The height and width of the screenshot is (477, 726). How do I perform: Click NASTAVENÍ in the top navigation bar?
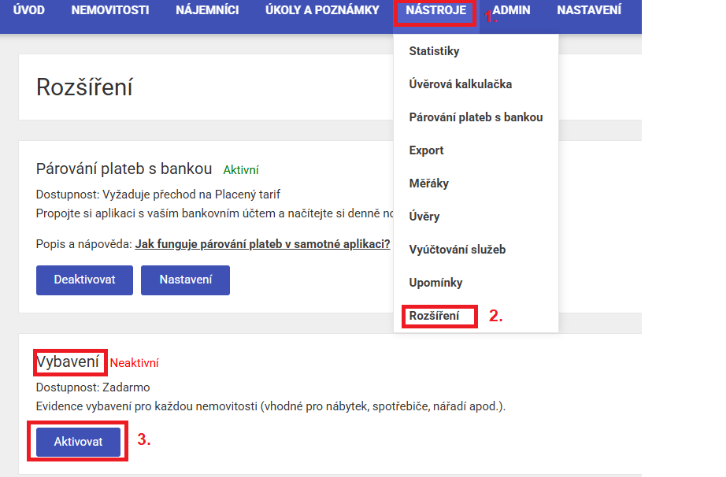(x=589, y=11)
